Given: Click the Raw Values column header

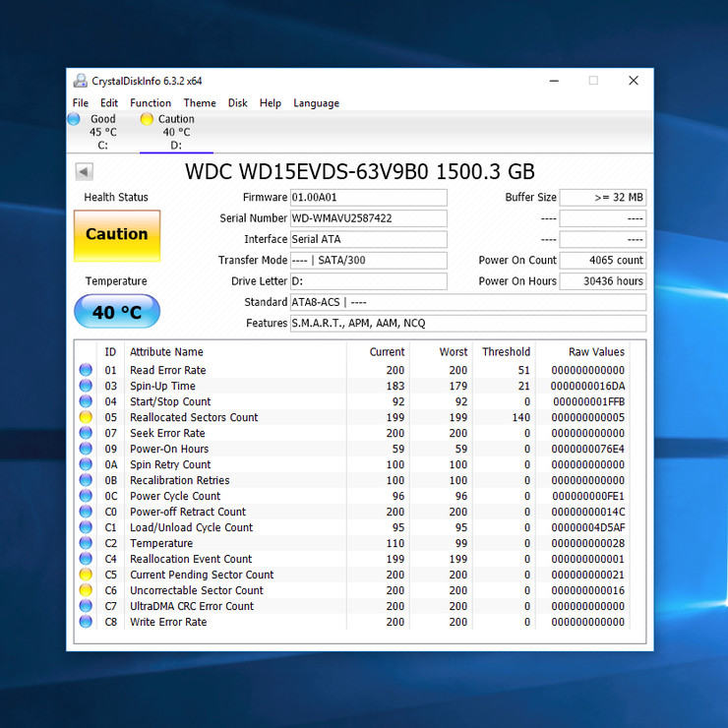Looking at the screenshot, I should 595,351.
